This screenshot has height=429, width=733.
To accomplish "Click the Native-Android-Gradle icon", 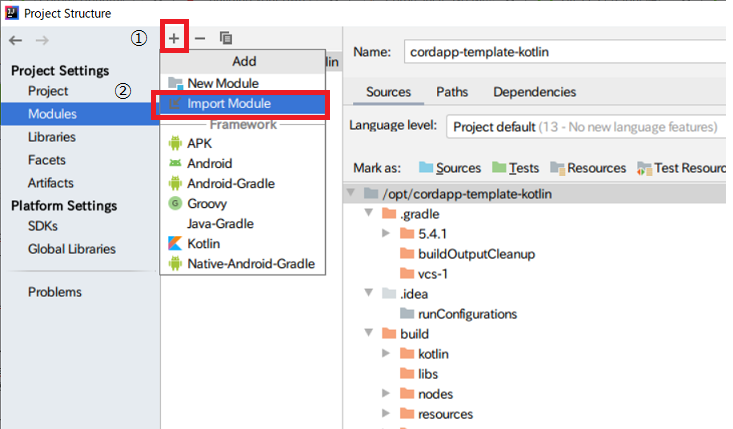I will pyautogui.click(x=175, y=264).
